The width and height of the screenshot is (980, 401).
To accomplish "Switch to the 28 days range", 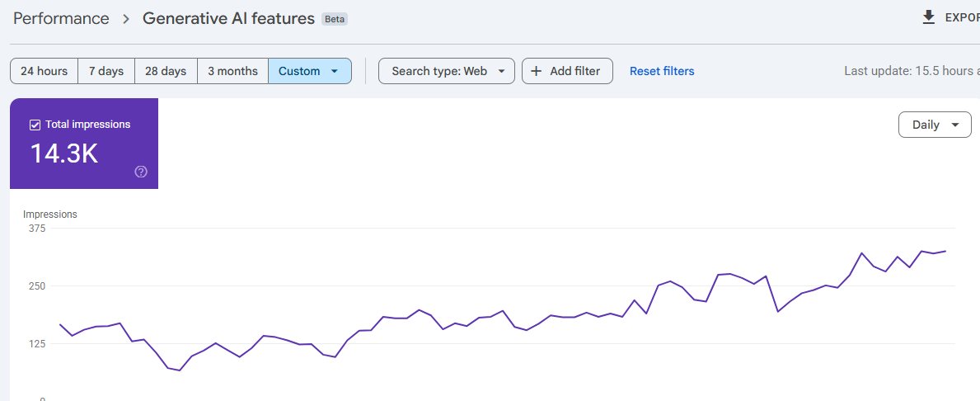I will 166,71.
